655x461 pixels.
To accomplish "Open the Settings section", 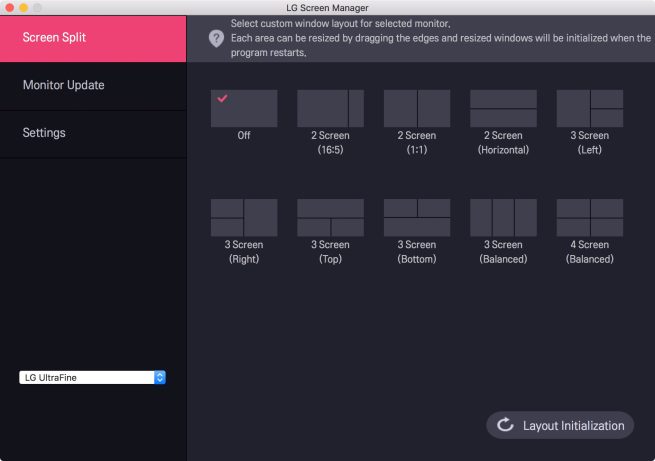I will (x=93, y=133).
